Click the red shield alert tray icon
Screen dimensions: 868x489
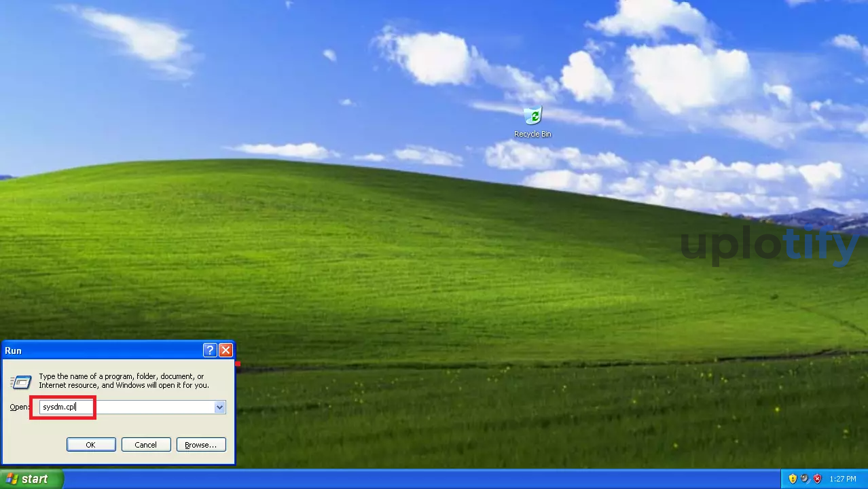817,479
